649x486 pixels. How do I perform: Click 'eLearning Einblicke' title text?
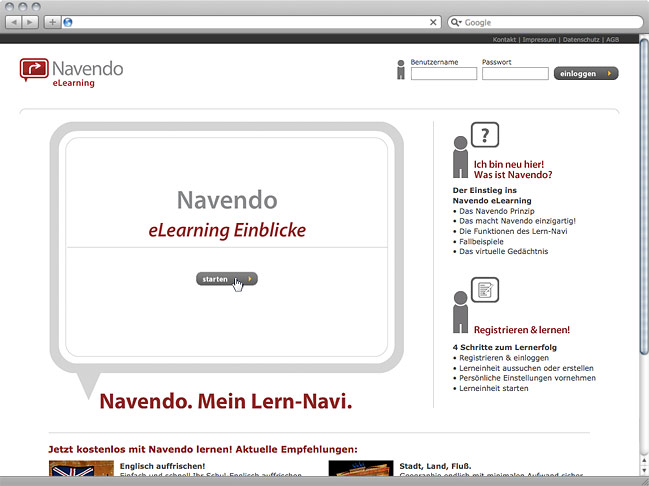pyautogui.click(x=227, y=230)
